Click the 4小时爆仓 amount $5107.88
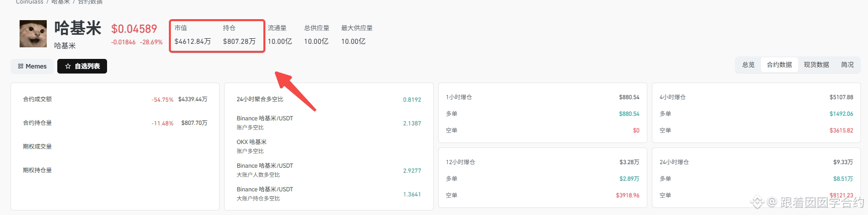 [x=841, y=97]
